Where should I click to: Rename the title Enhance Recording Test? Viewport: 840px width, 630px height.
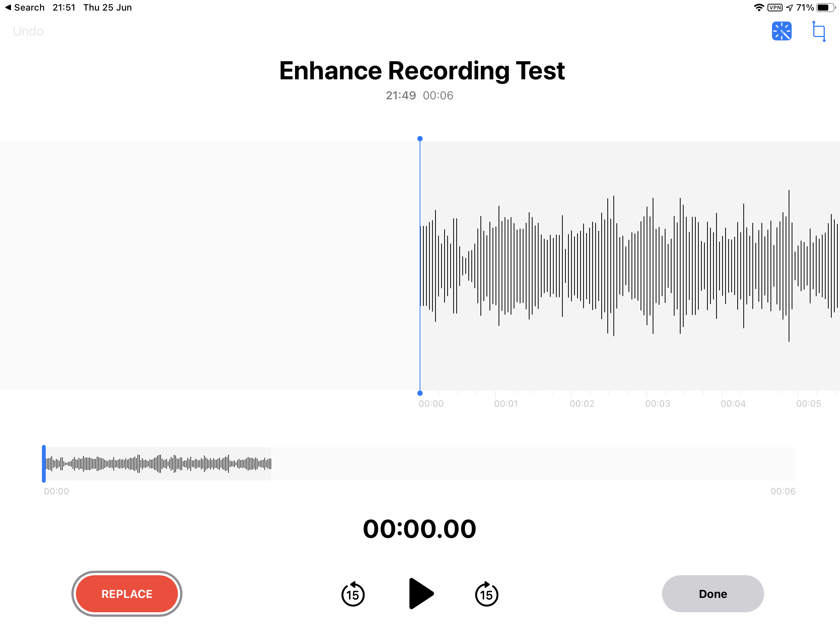point(422,71)
